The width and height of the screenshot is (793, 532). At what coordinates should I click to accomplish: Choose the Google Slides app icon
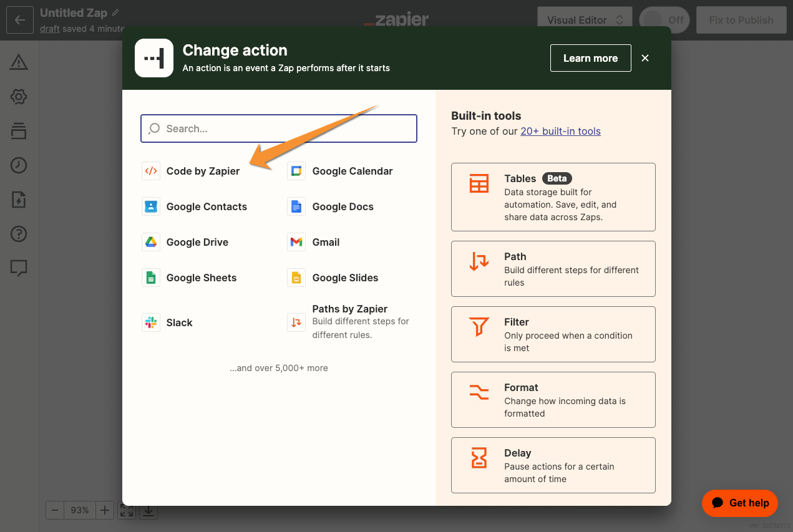point(296,278)
